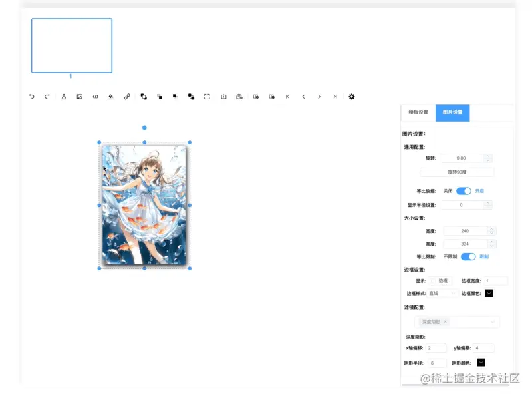Toggle the 等比放缩 switch
The image size is (532, 396).
coord(464,191)
